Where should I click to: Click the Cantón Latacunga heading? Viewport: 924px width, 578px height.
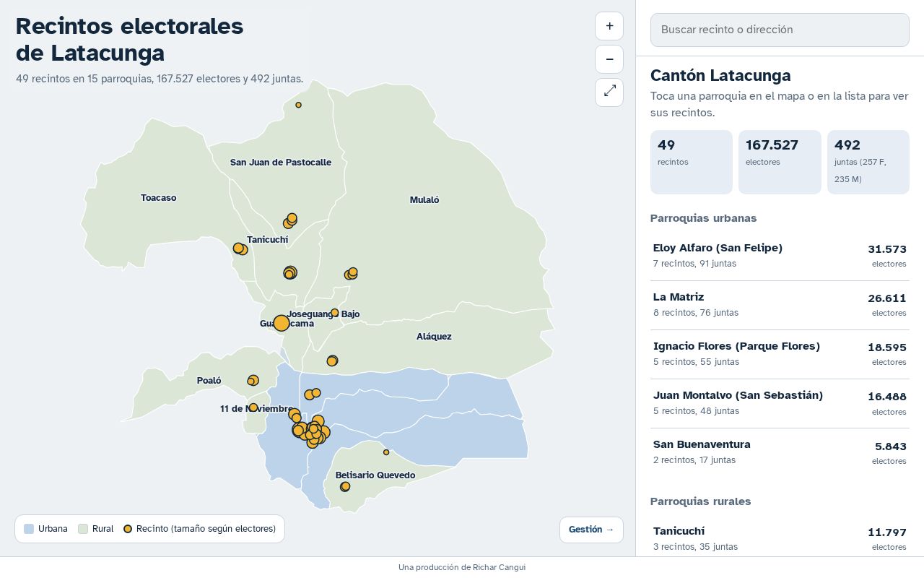[x=720, y=75]
